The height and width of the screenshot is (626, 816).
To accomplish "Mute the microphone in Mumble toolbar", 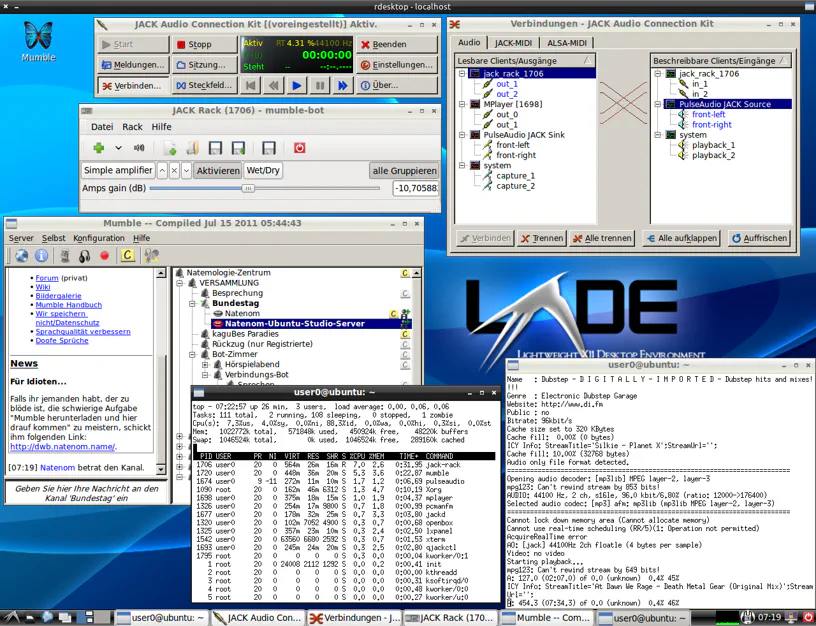I will (x=65, y=255).
